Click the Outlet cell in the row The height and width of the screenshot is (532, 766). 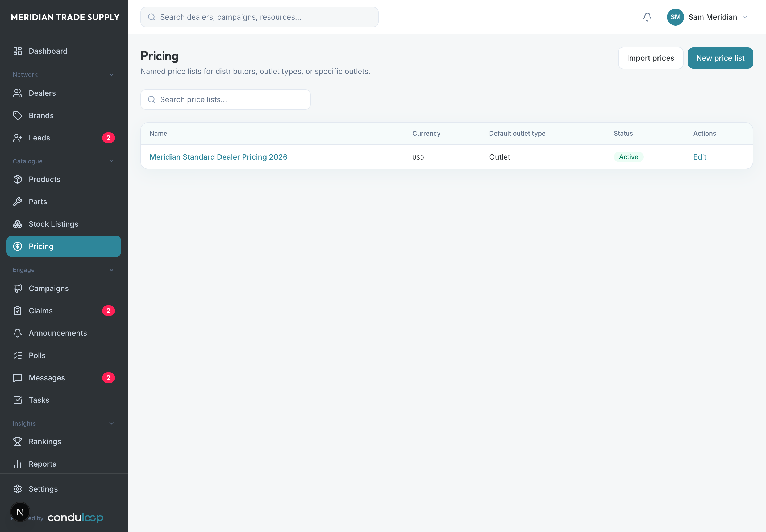[x=499, y=157]
